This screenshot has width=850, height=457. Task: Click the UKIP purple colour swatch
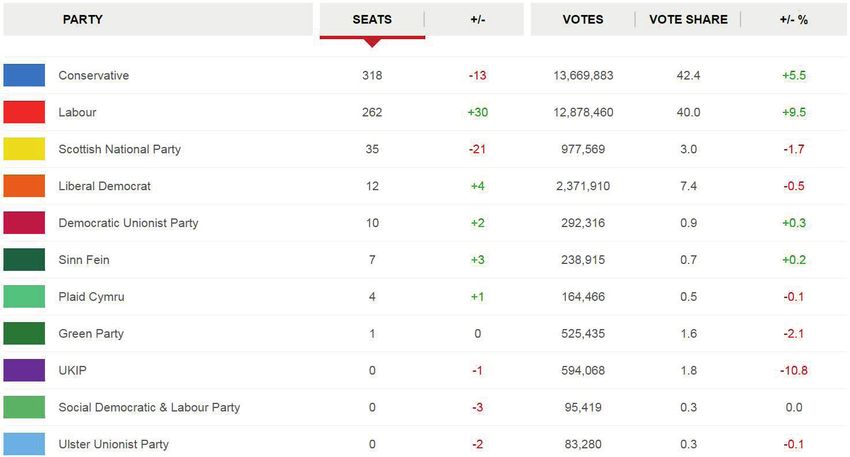click(24, 370)
